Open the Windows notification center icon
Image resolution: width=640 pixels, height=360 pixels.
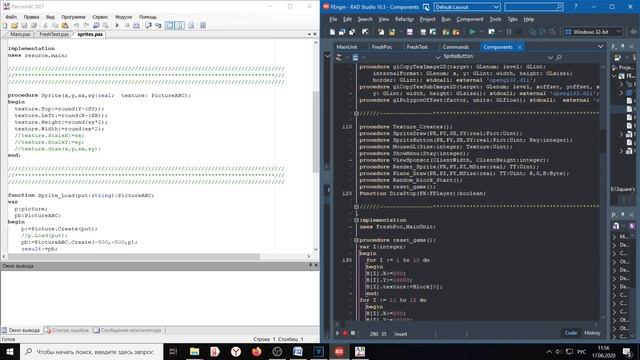627,351
